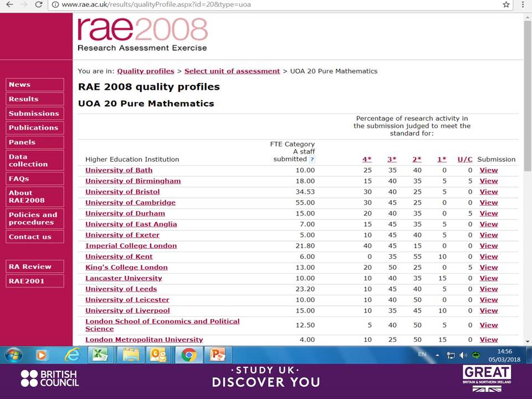Image resolution: width=532 pixels, height=399 pixels.
Task: Open University of Birmingham link
Action: [x=133, y=181]
